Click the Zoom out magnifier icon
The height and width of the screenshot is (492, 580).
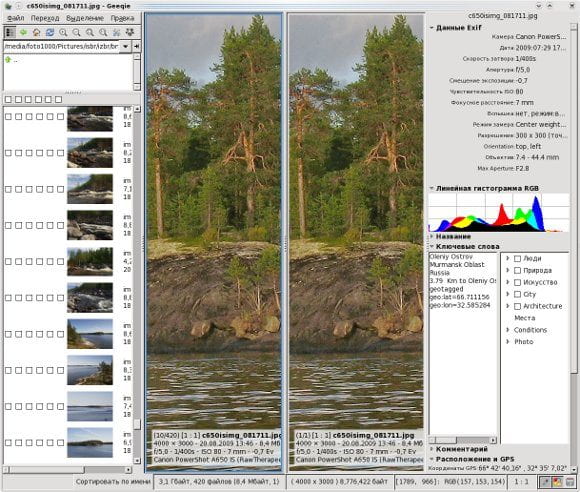pos(77,32)
